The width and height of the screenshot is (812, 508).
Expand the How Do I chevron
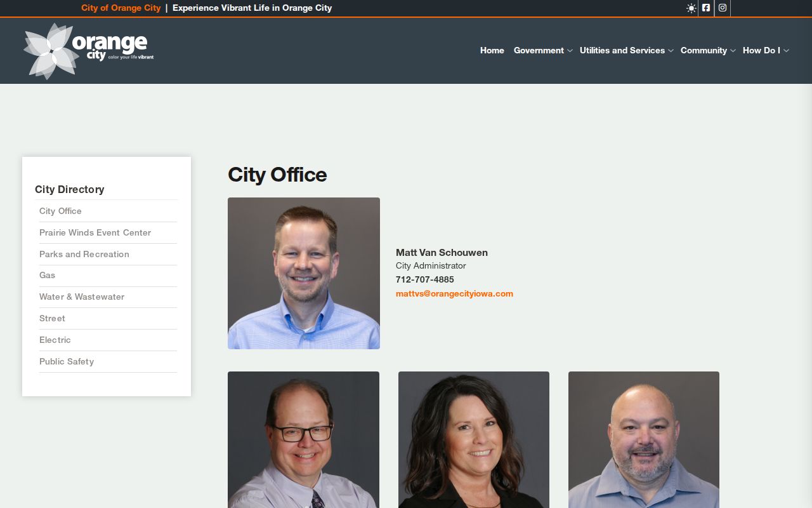786,51
